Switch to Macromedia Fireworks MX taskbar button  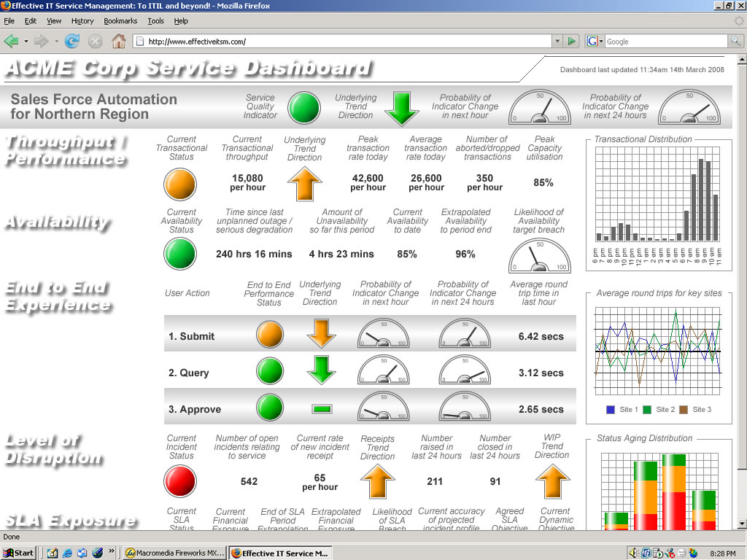pyautogui.click(x=174, y=553)
